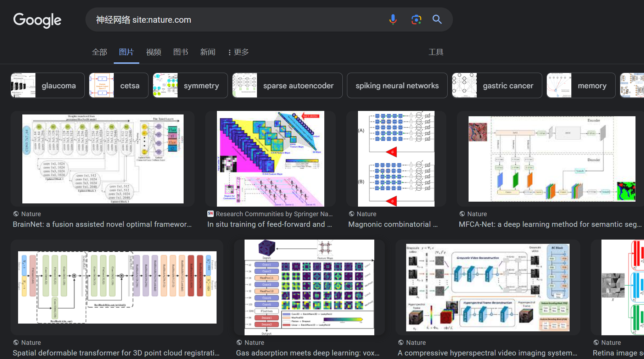Open 'Spatial deformable transformer' result title
This screenshot has height=359, width=644.
tap(116, 353)
